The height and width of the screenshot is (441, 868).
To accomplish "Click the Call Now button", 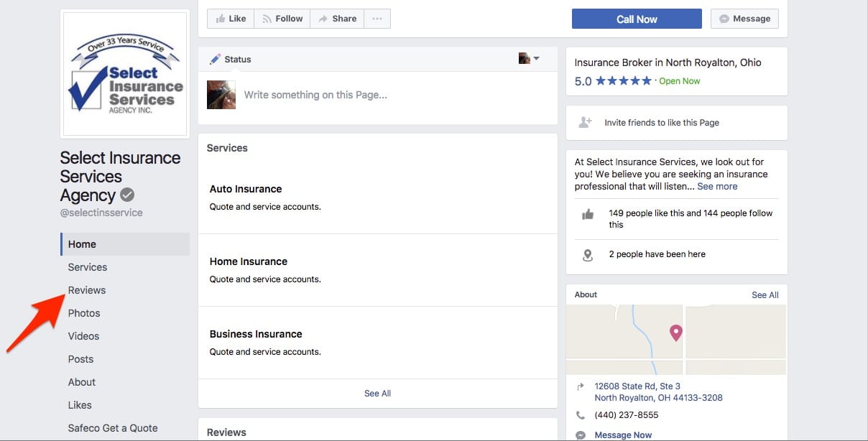I will point(637,19).
